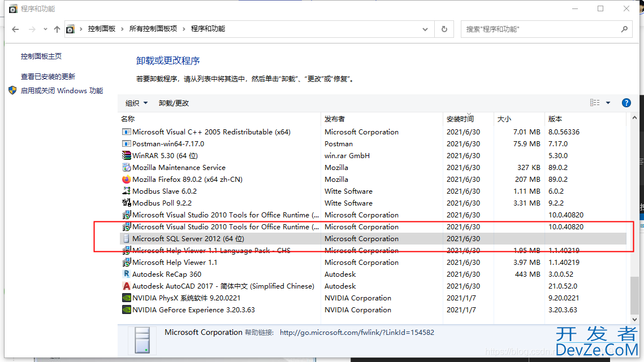Image resolution: width=644 pixels, height=362 pixels.
Task: Click the Forward navigation arrow
Action: coord(32,29)
